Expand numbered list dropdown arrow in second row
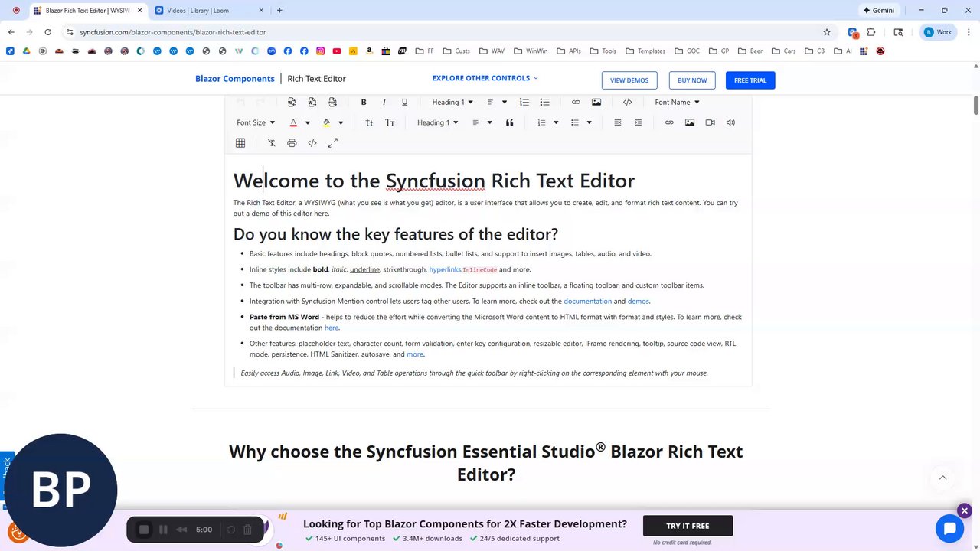This screenshot has width=980, height=551. click(x=556, y=122)
